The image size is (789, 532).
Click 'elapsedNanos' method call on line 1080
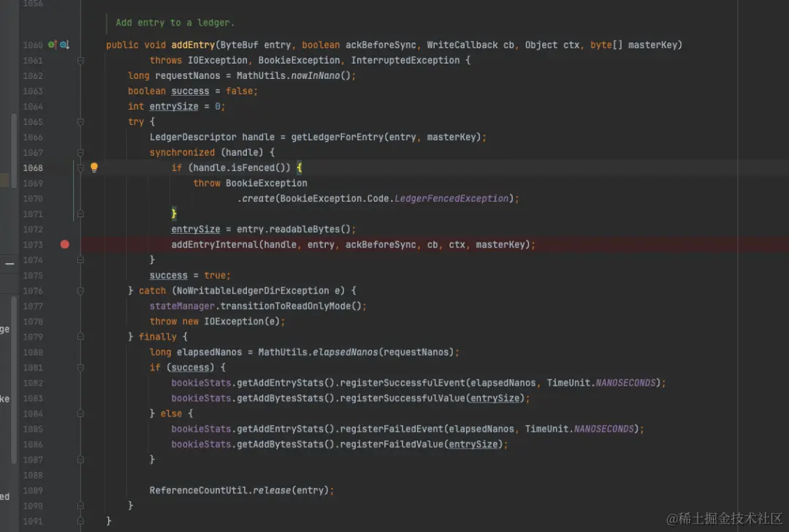(x=345, y=351)
